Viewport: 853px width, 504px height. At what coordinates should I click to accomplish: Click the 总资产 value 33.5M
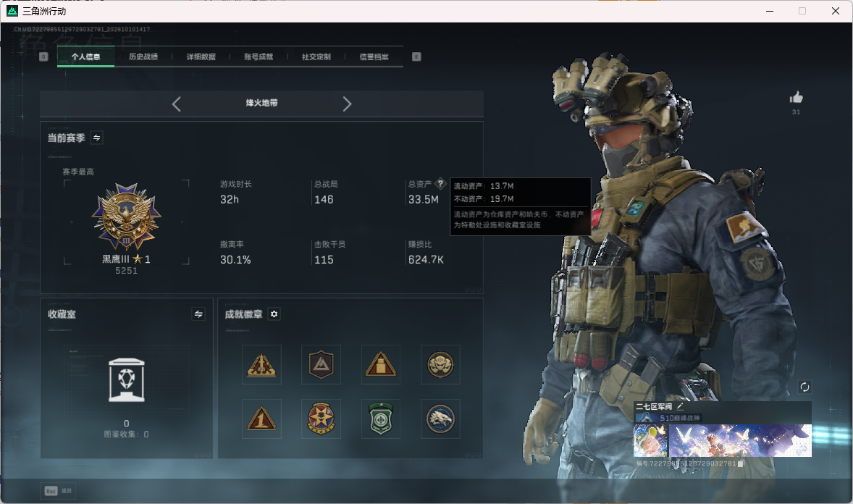[423, 200]
